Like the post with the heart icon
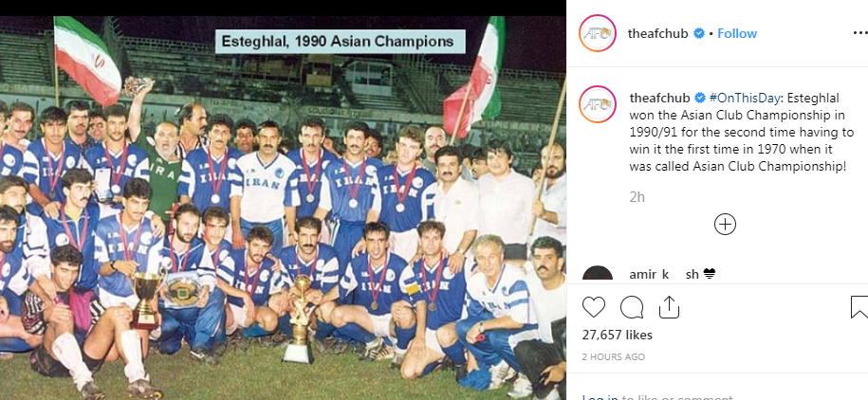The width and height of the screenshot is (868, 400). click(594, 307)
